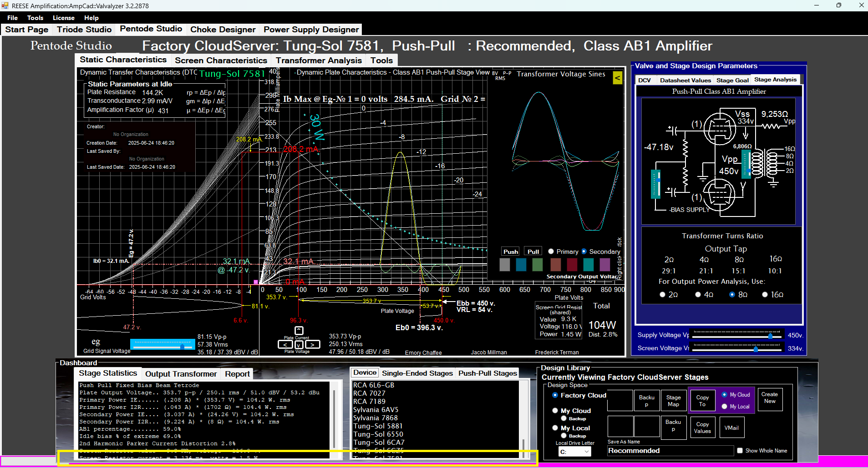Viewport: 868px width, 468px height.
Task: Select My Local design space
Action: (555, 428)
